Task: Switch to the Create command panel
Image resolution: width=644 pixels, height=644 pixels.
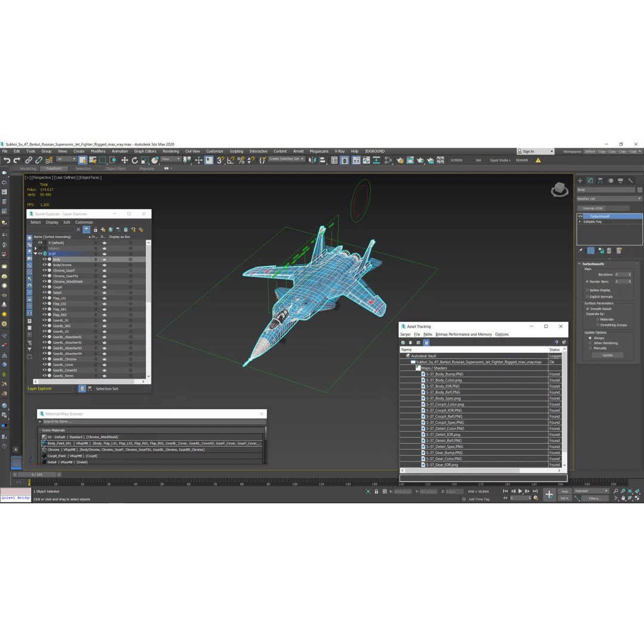Action: click(580, 181)
